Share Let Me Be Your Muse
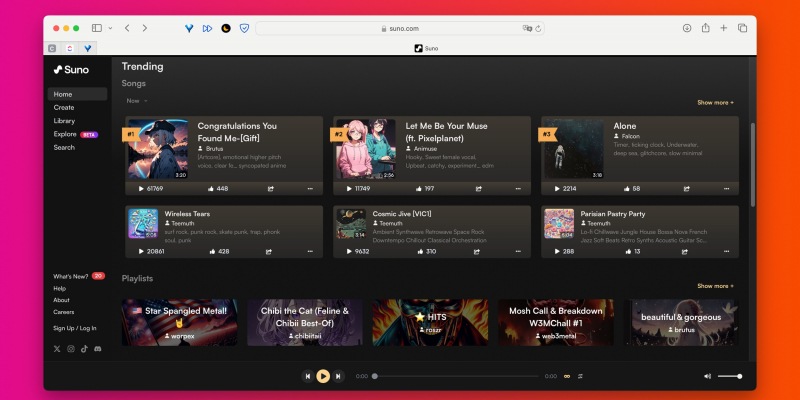 click(479, 189)
